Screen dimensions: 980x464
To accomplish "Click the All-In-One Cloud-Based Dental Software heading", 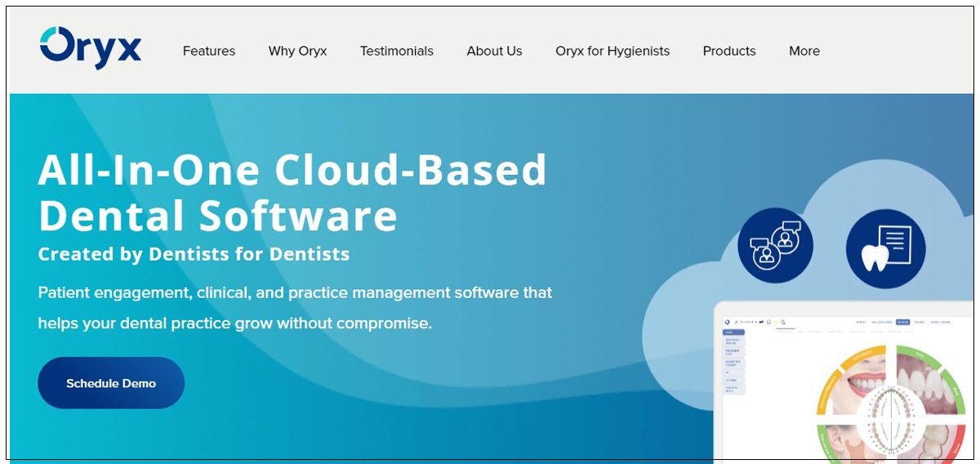I will [292, 193].
